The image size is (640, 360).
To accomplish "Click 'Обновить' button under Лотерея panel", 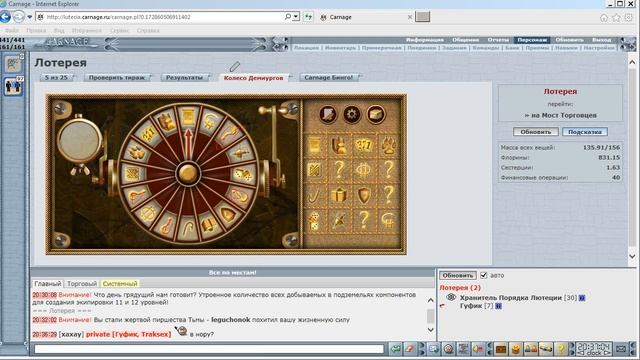I will [536, 132].
